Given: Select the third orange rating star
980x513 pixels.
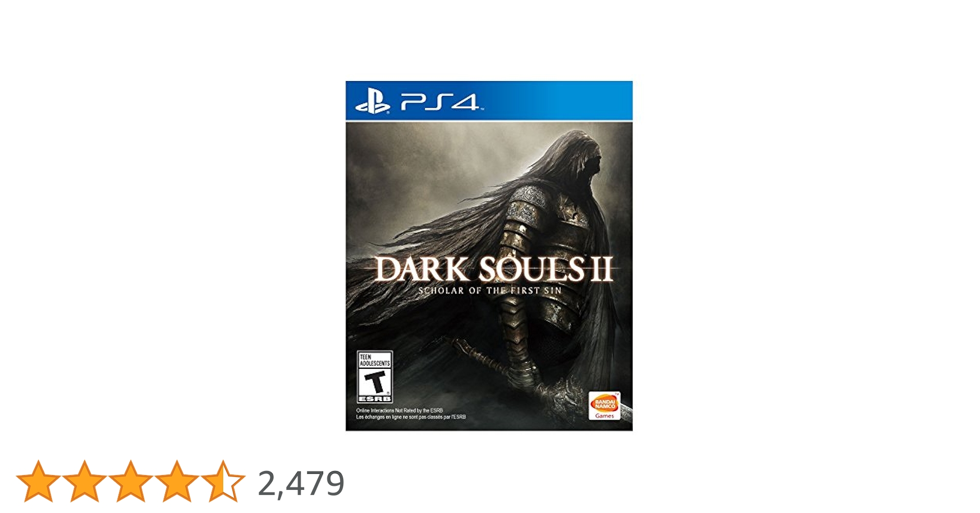Looking at the screenshot, I should point(130,481).
